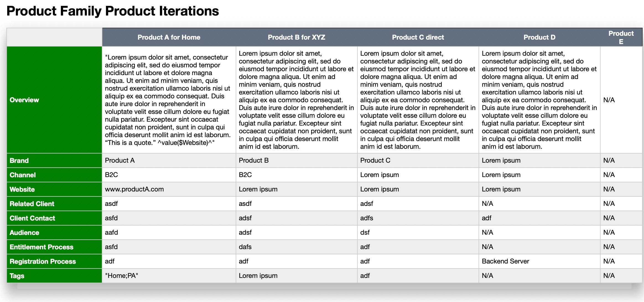Select the Related Client row label
This screenshot has height=302, width=644.
click(32, 204)
